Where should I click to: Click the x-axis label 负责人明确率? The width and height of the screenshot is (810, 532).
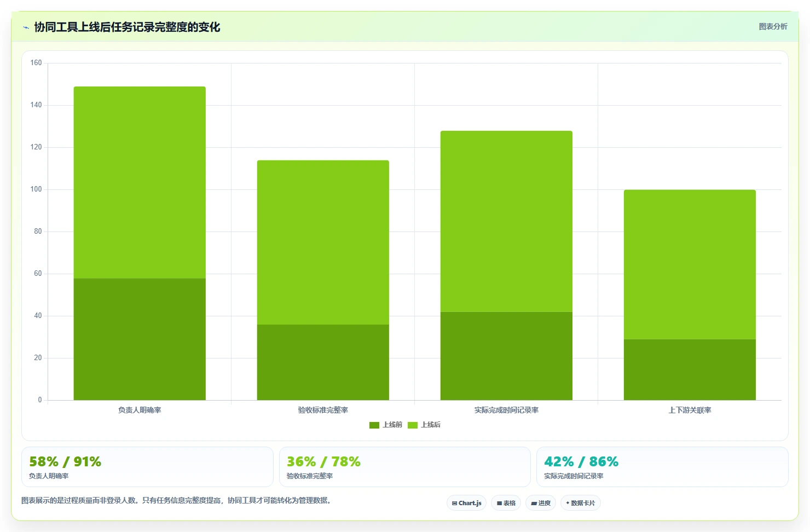(x=140, y=410)
